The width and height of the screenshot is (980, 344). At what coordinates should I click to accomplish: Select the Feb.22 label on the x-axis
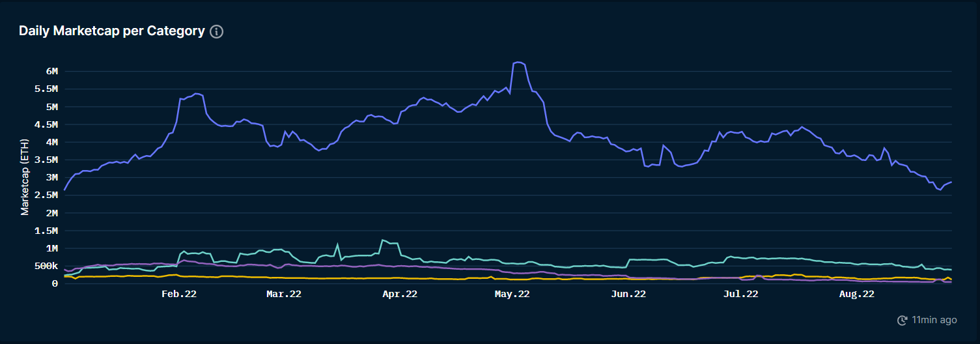pos(179,294)
